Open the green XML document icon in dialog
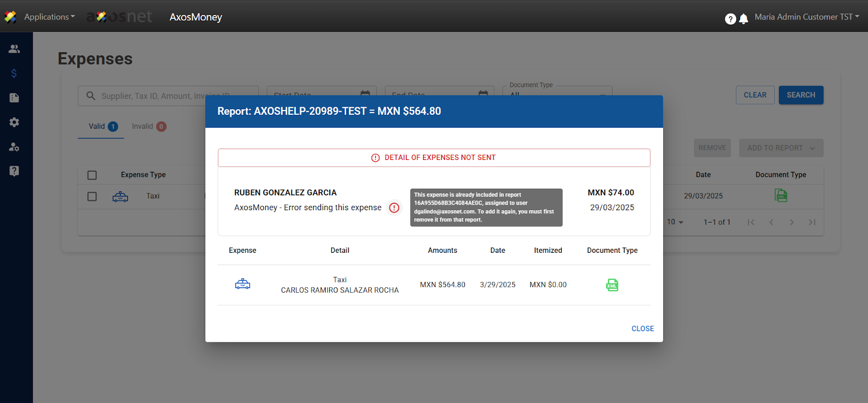The image size is (868, 403). 612,285
